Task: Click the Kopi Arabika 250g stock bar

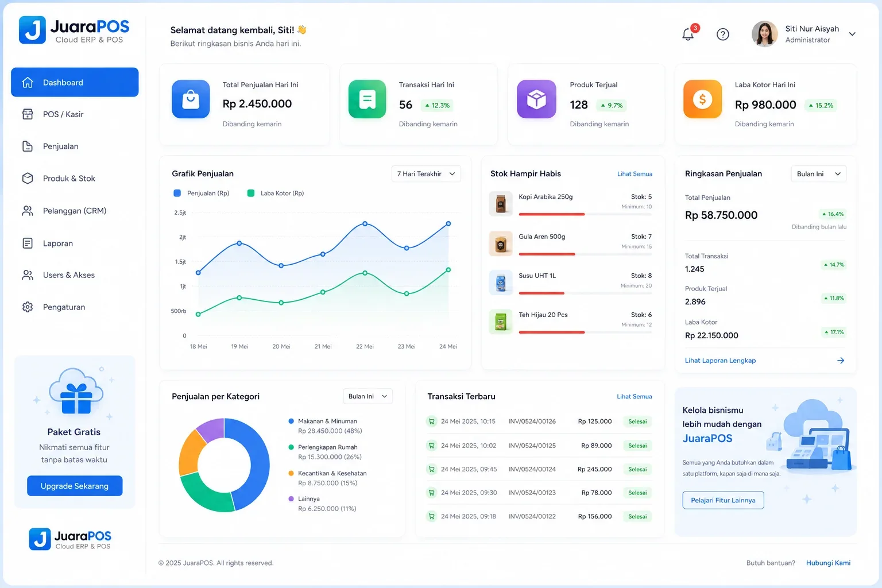Action: pos(585,214)
